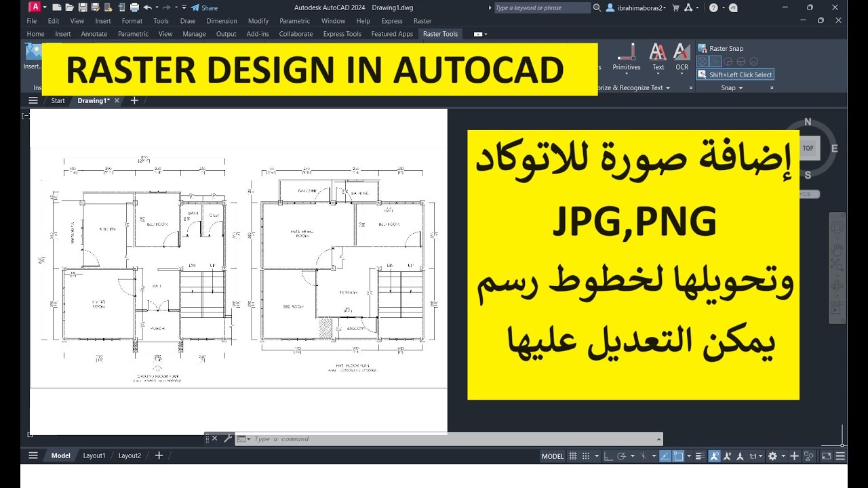This screenshot has width=868, height=488.
Task: Toggle 2D object snap square icon
Action: click(x=678, y=456)
